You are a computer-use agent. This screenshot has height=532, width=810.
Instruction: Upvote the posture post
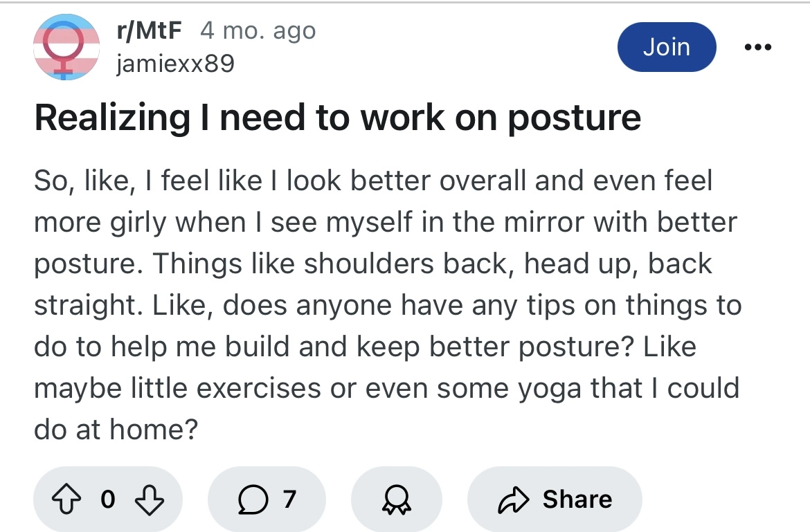click(x=68, y=499)
